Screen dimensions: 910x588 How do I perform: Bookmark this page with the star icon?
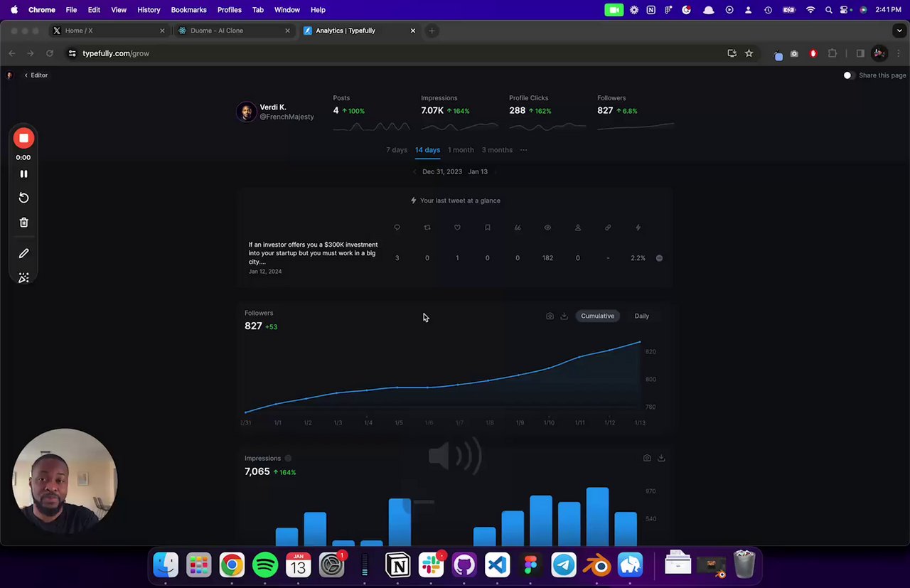pos(749,53)
